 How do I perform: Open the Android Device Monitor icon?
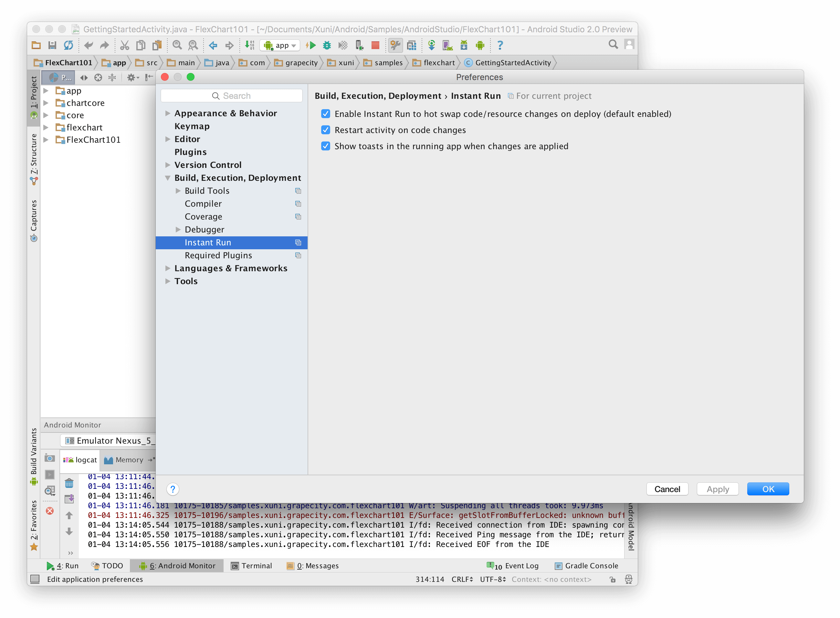(480, 45)
